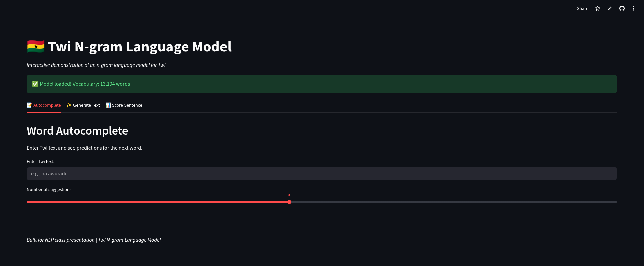Select the Autocomplete tab
The image size is (644, 266).
[47, 105]
